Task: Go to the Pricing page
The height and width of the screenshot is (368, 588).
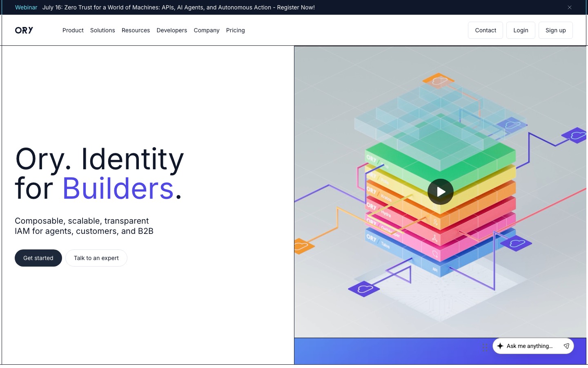Action: [x=236, y=30]
